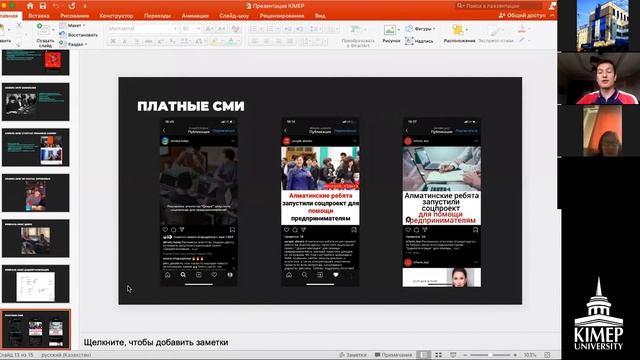This screenshot has height=360, width=640.
Task: Select the highlighted slide 13 thumbnail
Action: [x=36, y=329]
